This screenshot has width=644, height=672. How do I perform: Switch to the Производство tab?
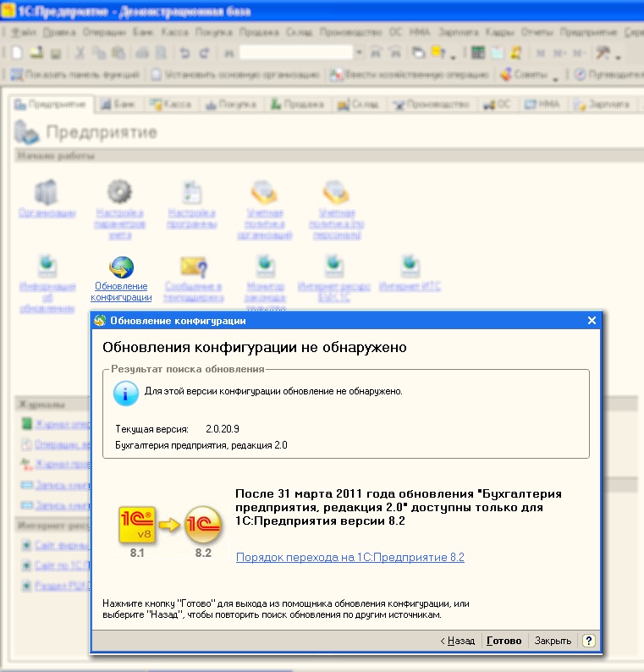[x=432, y=104]
